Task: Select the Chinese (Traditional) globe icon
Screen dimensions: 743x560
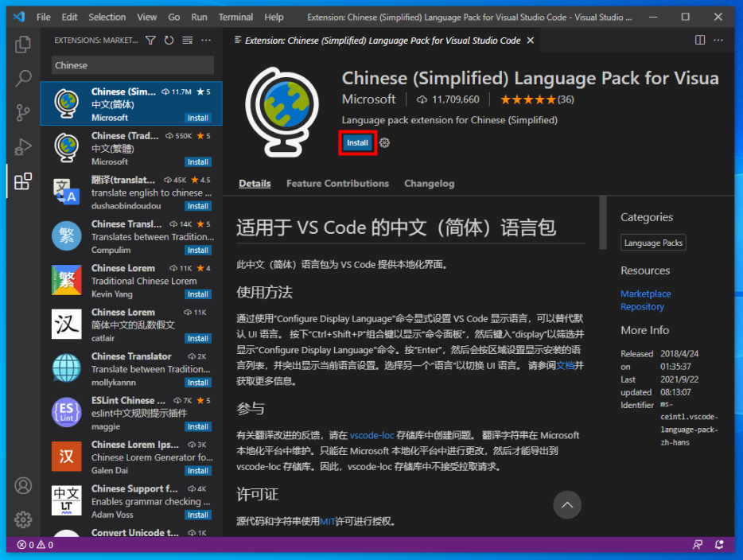Action: click(x=66, y=147)
